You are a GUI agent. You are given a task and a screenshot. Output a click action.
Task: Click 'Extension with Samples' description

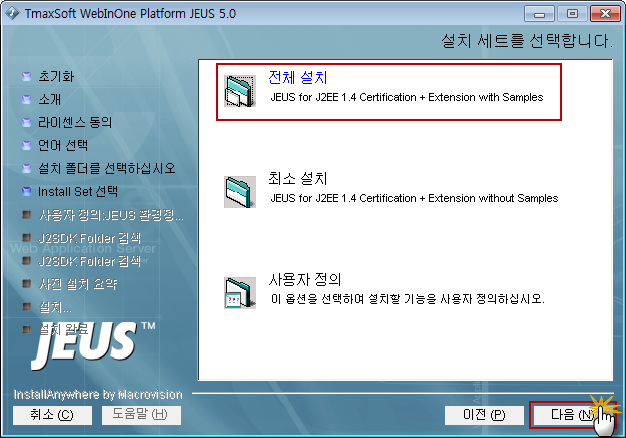coord(485,97)
